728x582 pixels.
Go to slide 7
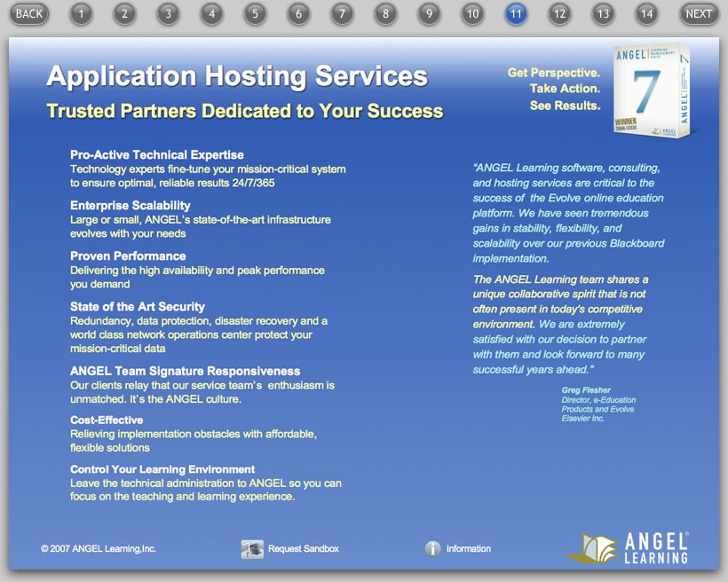click(x=342, y=13)
